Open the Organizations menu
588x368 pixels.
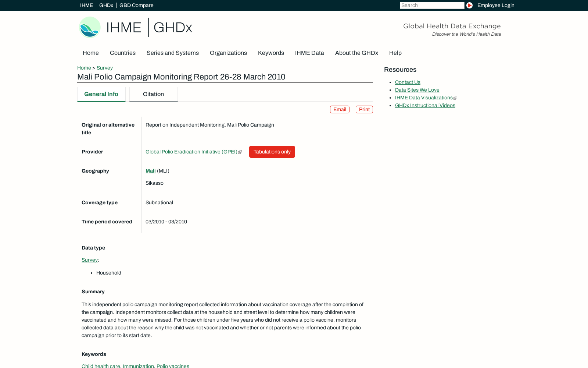pos(228,53)
